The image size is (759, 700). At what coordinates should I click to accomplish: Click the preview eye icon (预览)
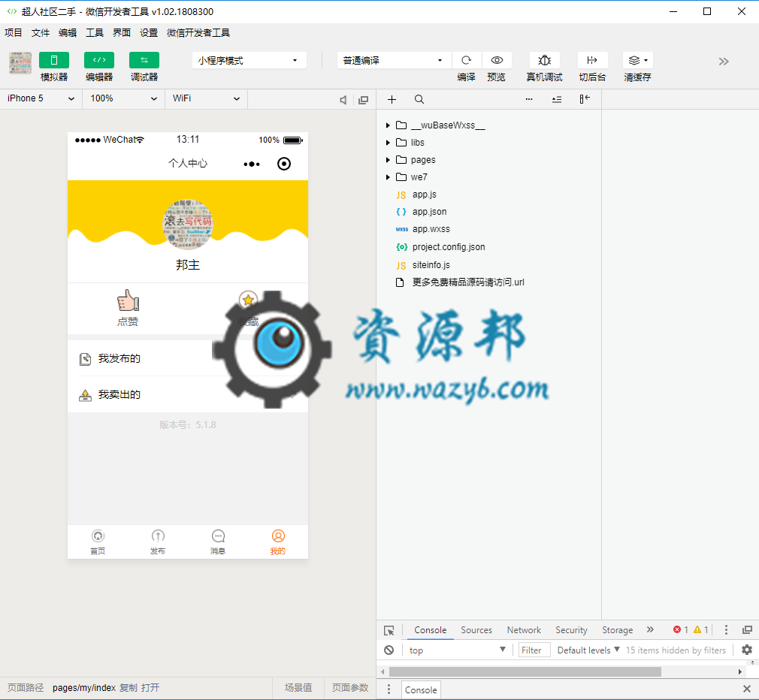(x=497, y=60)
